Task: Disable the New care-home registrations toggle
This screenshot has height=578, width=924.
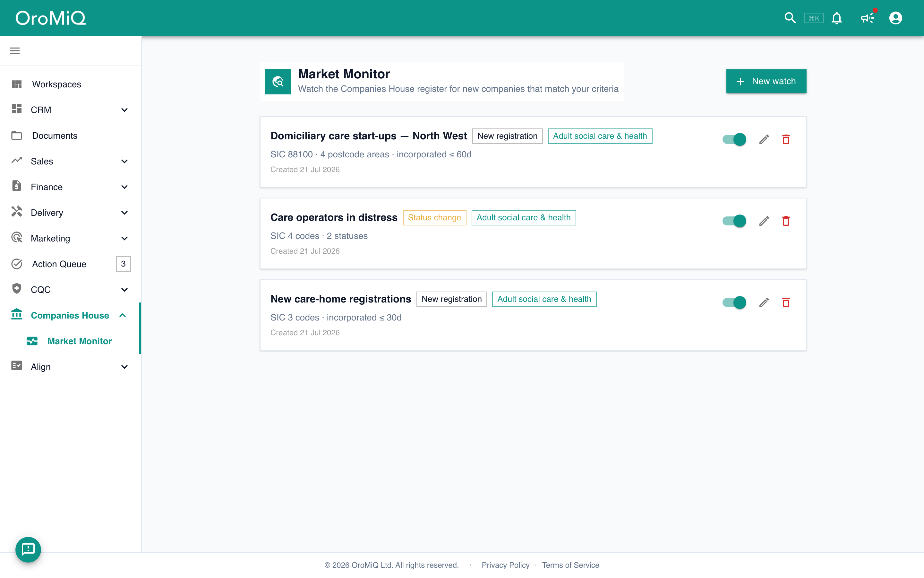Action: (734, 303)
